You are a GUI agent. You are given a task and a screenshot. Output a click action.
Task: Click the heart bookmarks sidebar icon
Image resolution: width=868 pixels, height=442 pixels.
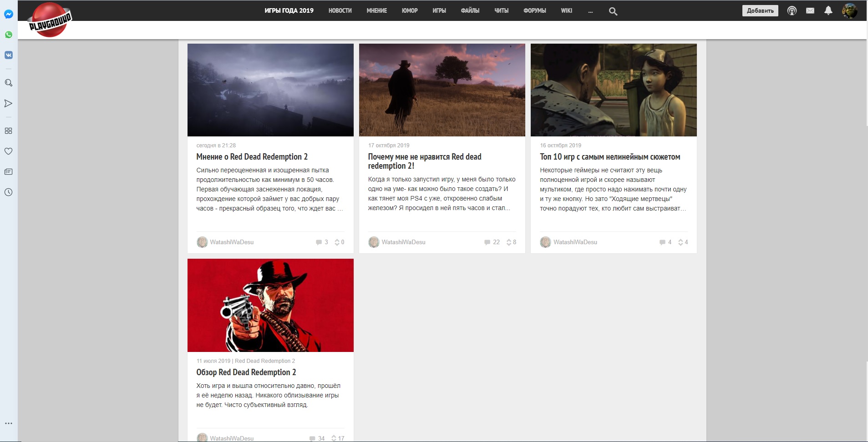pos(8,151)
